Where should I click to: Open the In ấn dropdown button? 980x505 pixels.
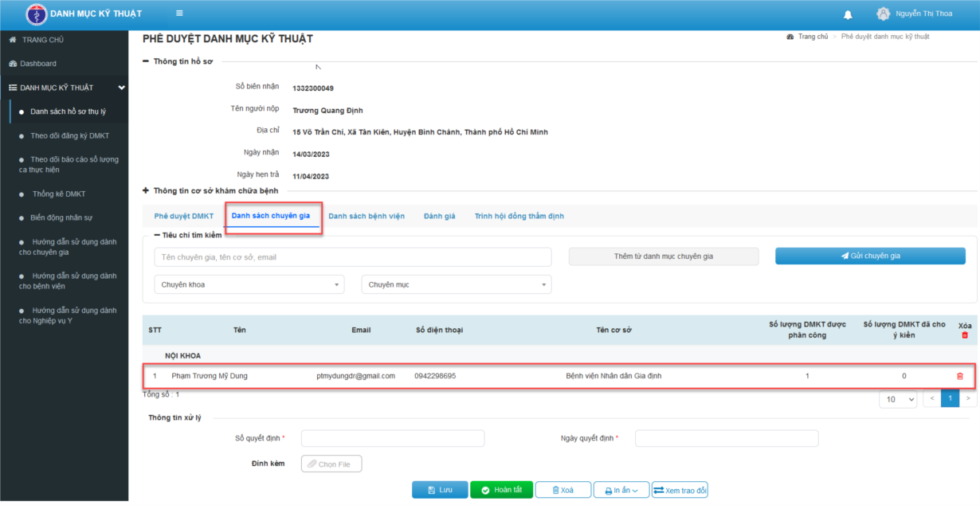coord(621,490)
